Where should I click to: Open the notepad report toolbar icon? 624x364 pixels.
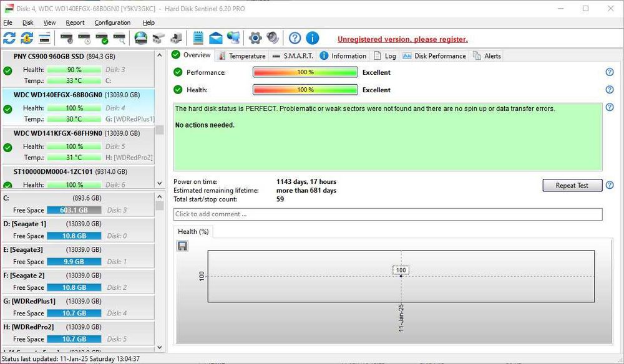point(198,38)
